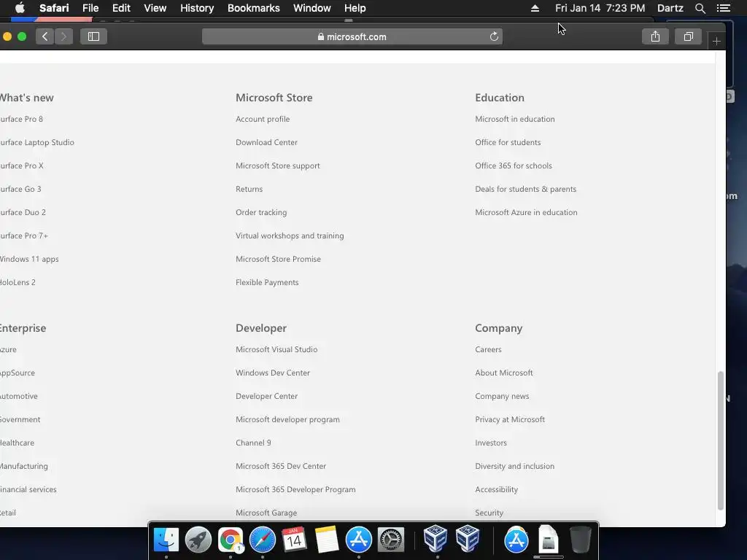
Task: Open Finder from the Dock
Action: [x=166, y=540]
